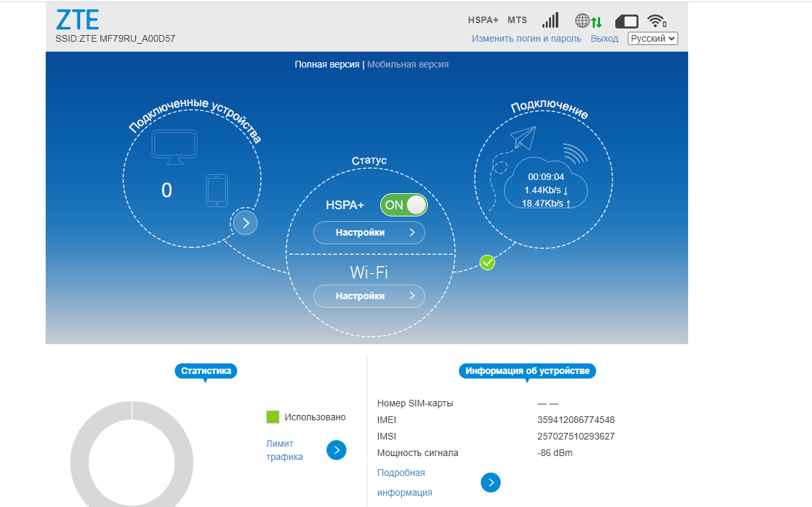Screen dimensions: 812x507
Task: Open HSPA+ Настройки button
Action: coord(369,233)
